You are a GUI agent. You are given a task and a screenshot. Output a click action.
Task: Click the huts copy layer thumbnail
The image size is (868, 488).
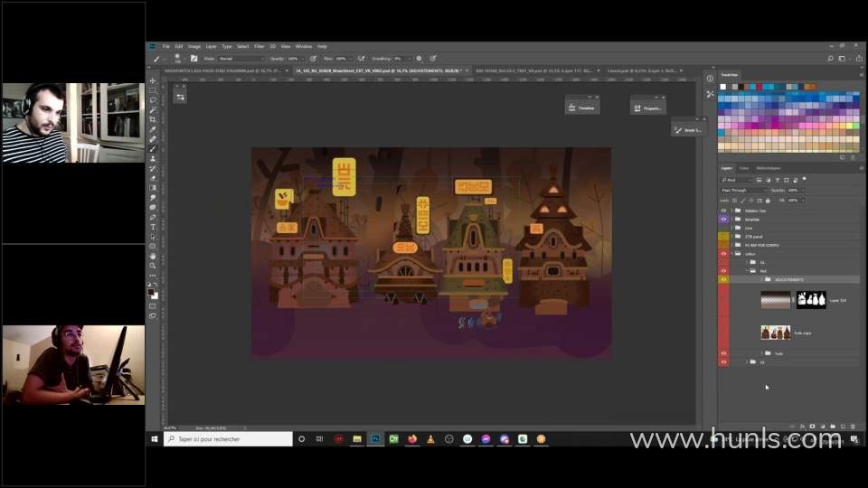pos(776,333)
